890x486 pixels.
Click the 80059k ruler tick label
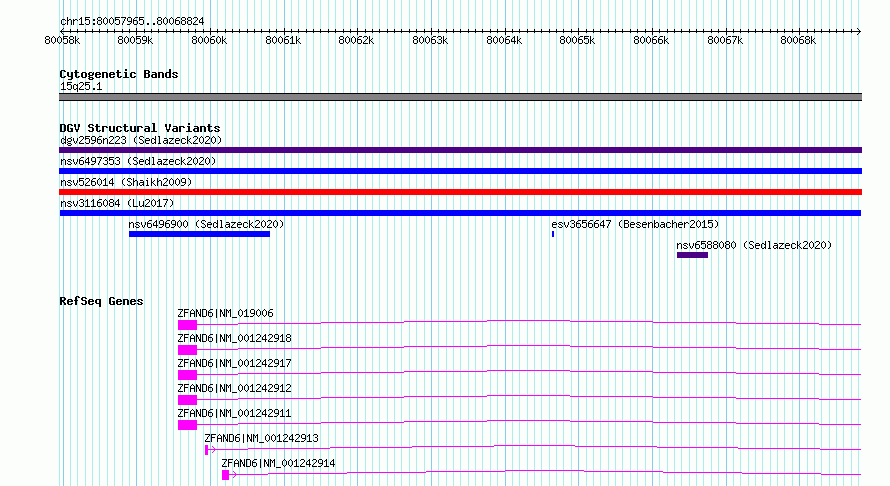(135, 40)
